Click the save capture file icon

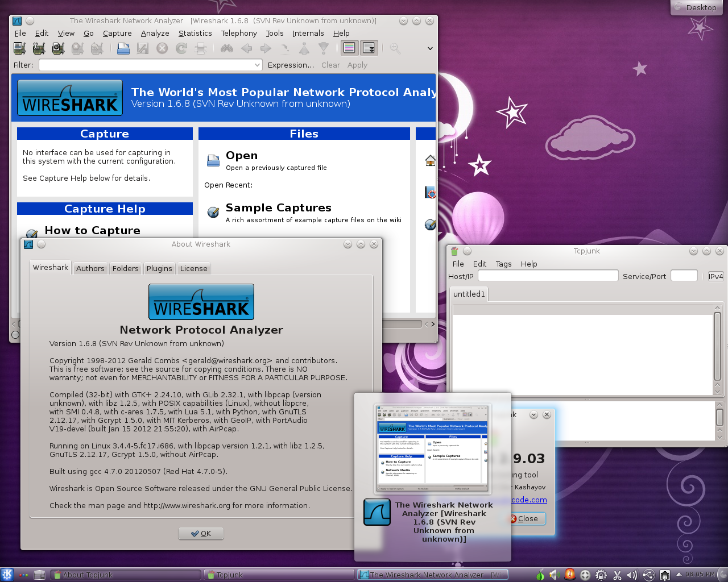tap(143, 48)
